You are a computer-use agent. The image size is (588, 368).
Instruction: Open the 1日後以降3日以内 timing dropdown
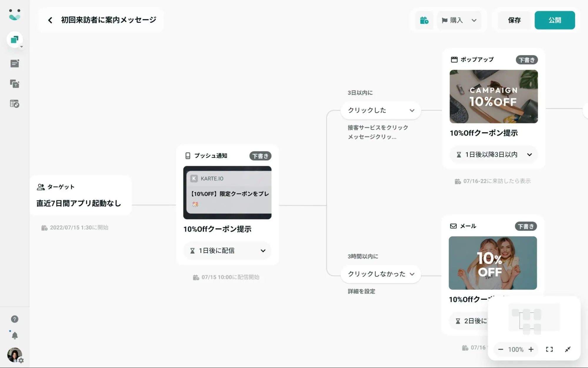pyautogui.click(x=494, y=155)
